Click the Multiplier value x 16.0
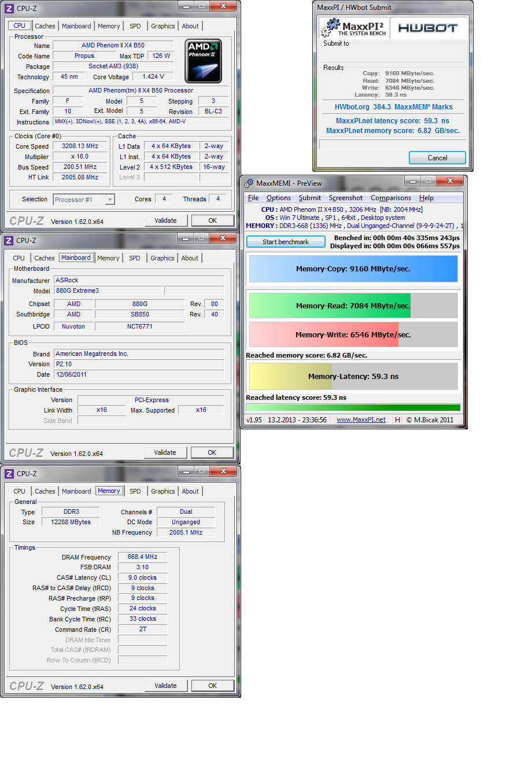 pyautogui.click(x=80, y=157)
